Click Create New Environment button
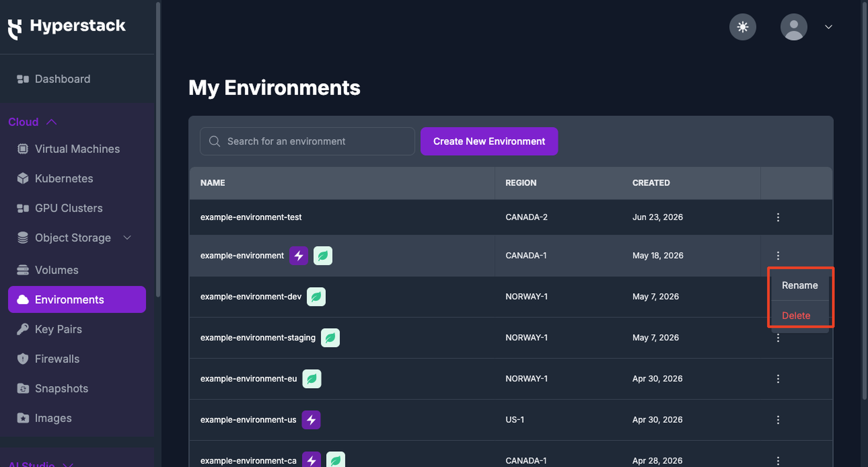The height and width of the screenshot is (467, 868). (x=489, y=141)
